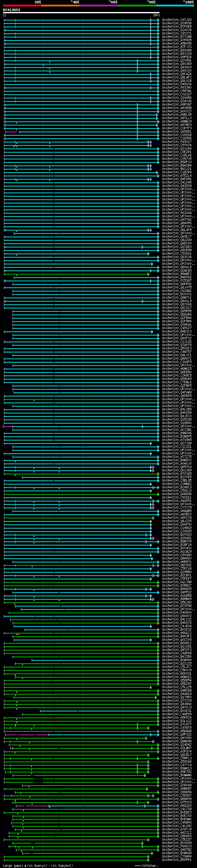Open hit UniRef100_Q39836

point(177,23)
